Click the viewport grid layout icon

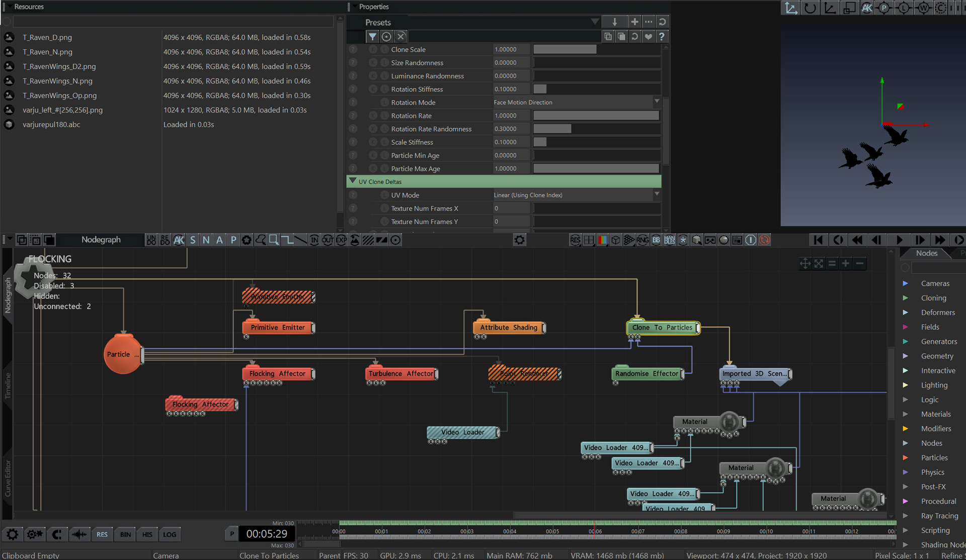pos(589,240)
